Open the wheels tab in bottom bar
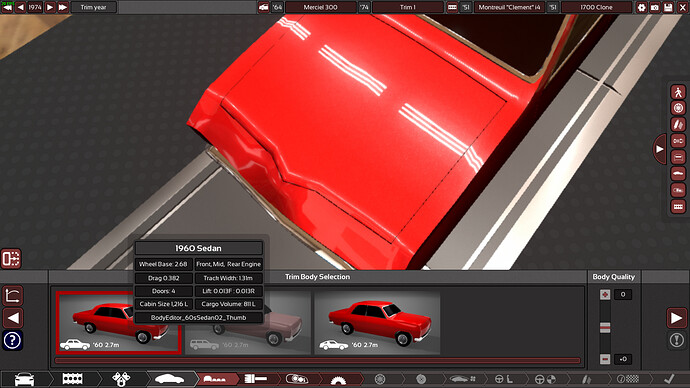The image size is (690, 388). (x=380, y=379)
